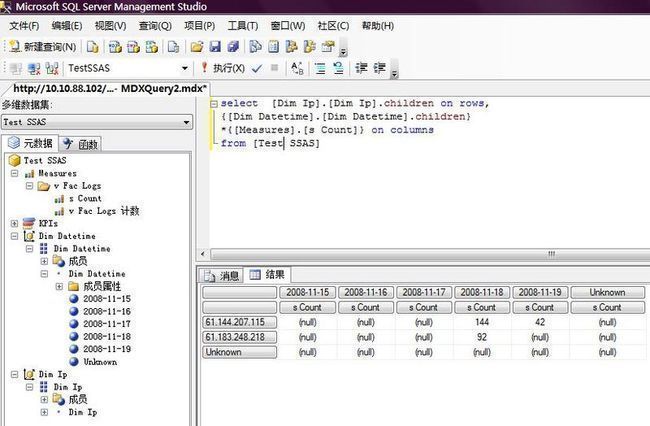Click the uncomment selected lines icon
Viewport: 650px width, 426px height.
pos(338,68)
